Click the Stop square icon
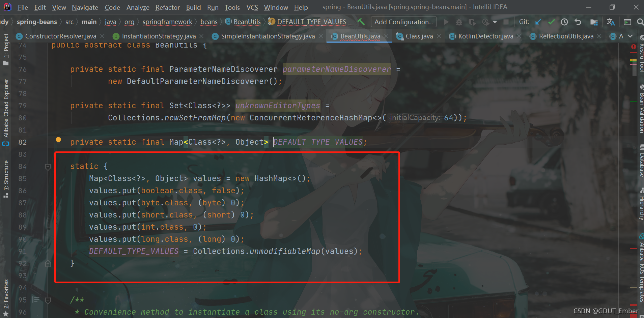The image size is (644, 318). click(x=506, y=22)
